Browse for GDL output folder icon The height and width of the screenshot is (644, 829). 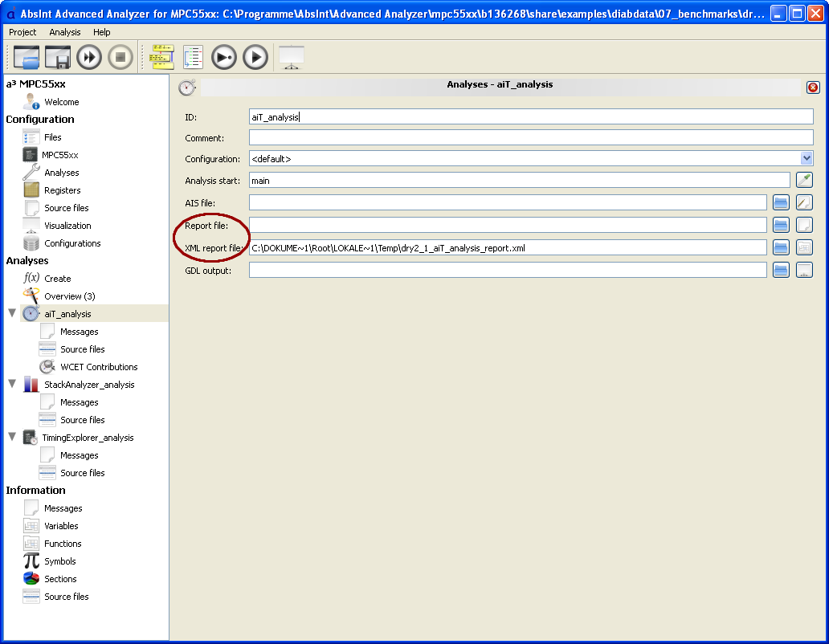point(781,270)
